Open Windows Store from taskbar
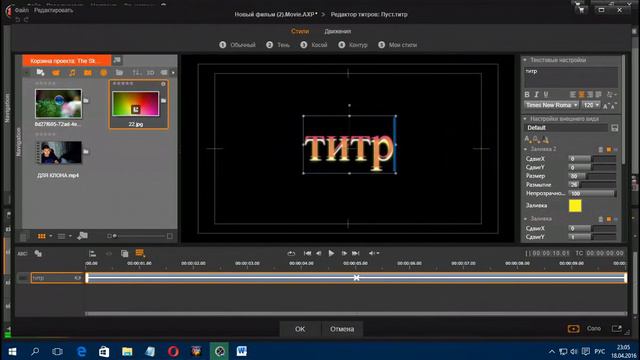This screenshot has width=640, height=360. pos(104,351)
